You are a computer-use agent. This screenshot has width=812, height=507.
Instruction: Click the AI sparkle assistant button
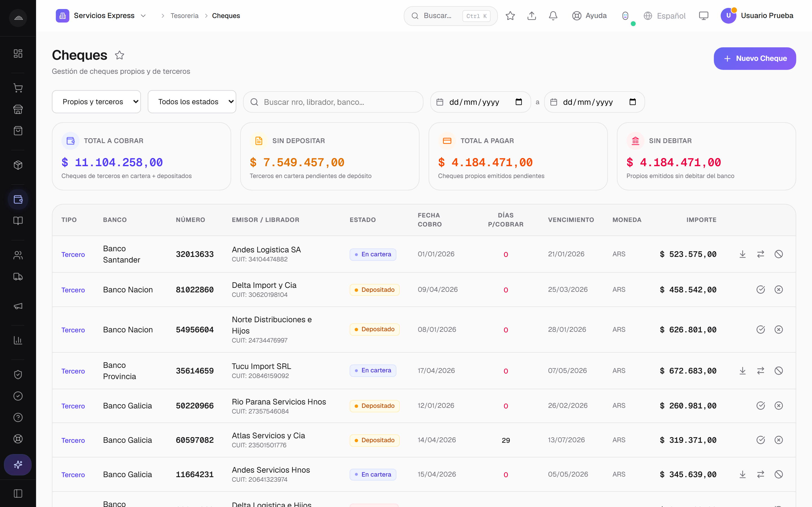pos(18,464)
